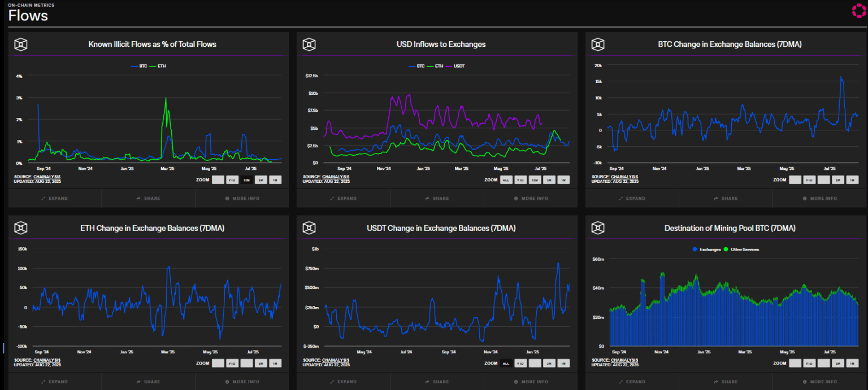Click the cube icon beside Known Illicit Flows title
868x390 pixels.
tap(20, 44)
